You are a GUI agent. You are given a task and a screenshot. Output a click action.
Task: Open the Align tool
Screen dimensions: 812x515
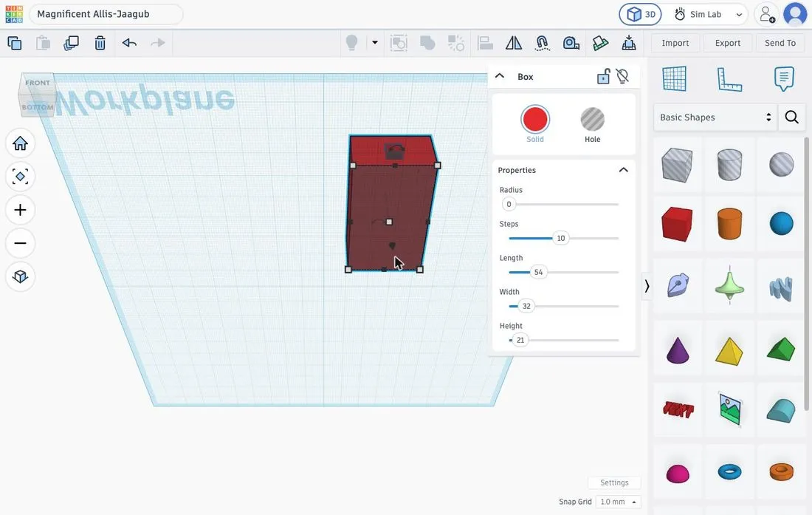pyautogui.click(x=485, y=43)
